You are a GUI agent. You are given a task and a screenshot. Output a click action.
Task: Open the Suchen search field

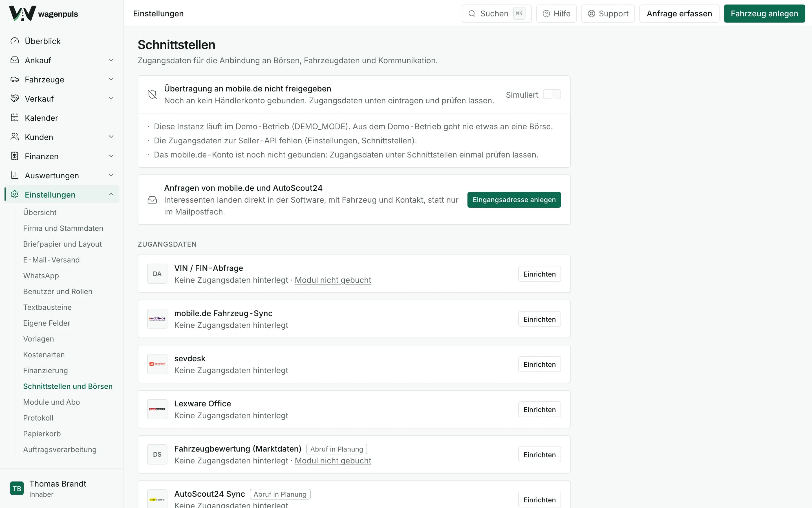click(x=497, y=14)
